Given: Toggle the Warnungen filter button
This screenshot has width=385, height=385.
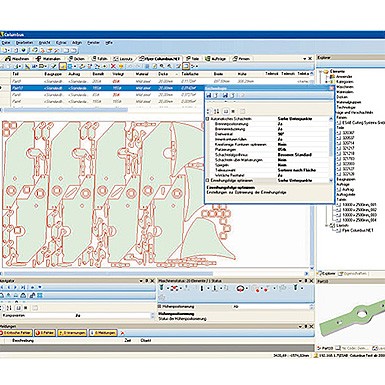Looking at the screenshot, I should coord(72,333).
